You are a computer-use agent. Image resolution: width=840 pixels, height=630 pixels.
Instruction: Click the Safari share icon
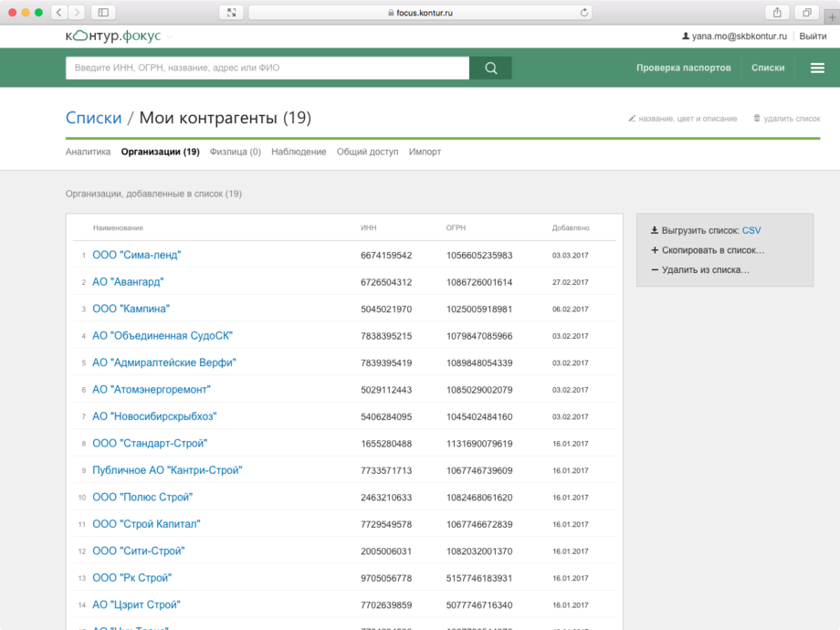point(777,12)
